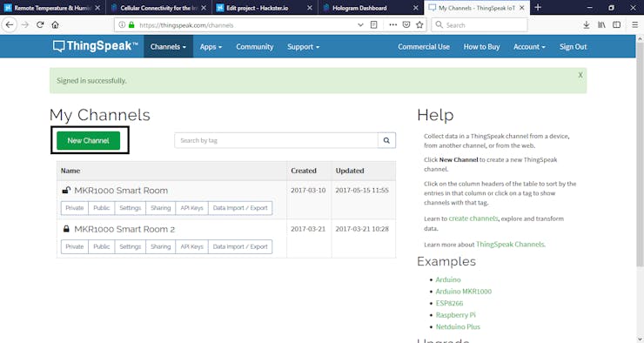Screen dimensions: 644x343
Task: Click the Search by tag field
Action: (x=276, y=140)
